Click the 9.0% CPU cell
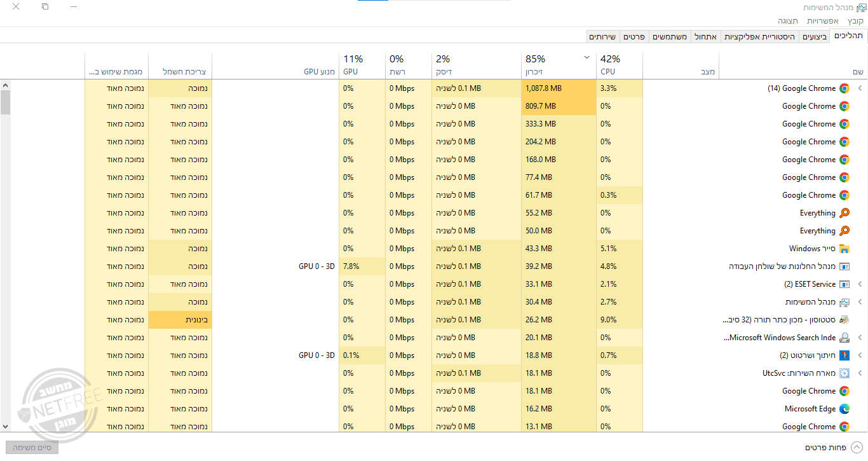The height and width of the screenshot is (461, 868). point(620,320)
